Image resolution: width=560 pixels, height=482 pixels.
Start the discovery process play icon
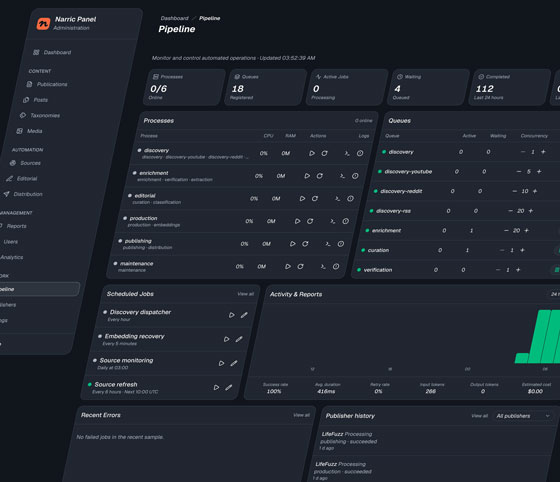click(x=312, y=153)
